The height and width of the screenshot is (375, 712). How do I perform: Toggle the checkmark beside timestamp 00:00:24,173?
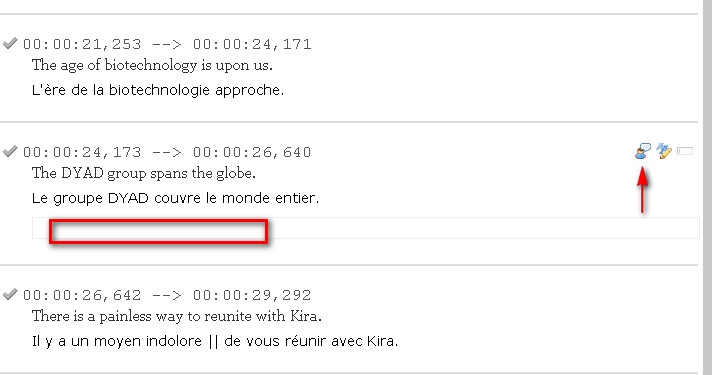coord(10,151)
